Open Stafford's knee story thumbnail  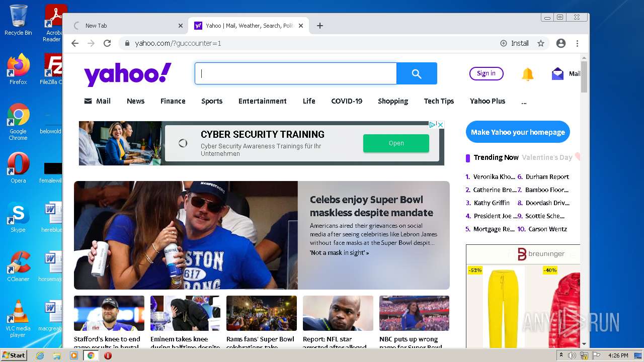pyautogui.click(x=109, y=313)
